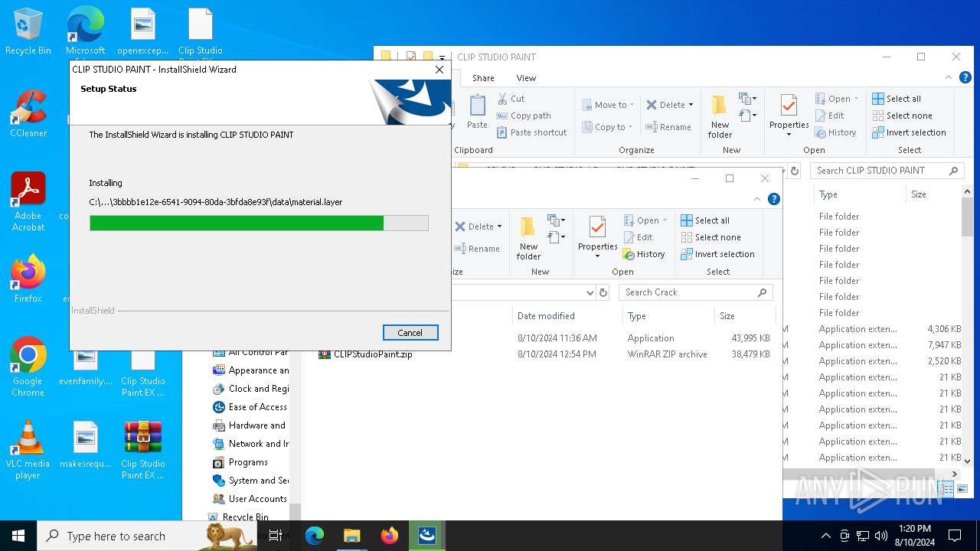The image size is (980, 551).
Task: Open the InstallShield installer taskbar icon
Action: 427,536
